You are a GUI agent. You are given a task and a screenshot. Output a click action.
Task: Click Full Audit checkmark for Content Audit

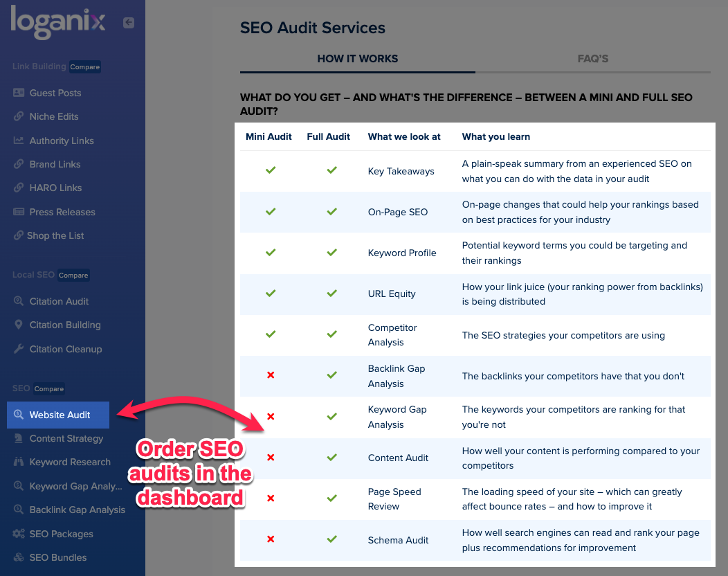tap(332, 457)
